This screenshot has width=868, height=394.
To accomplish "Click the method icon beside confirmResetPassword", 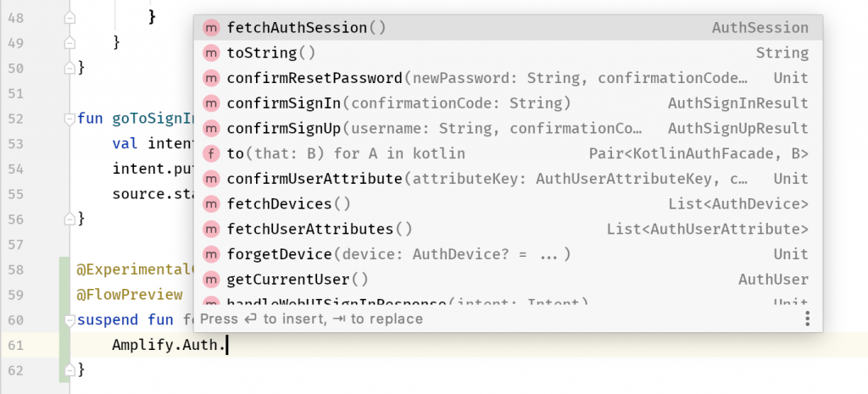I will [x=211, y=78].
